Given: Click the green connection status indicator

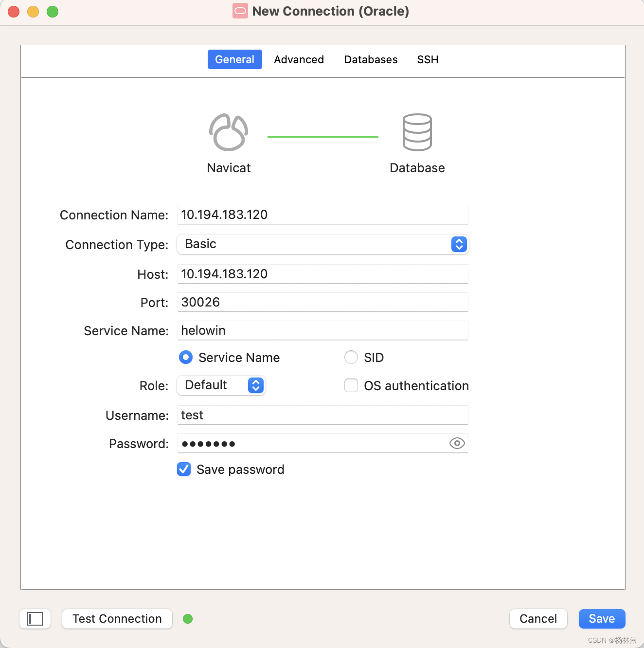Looking at the screenshot, I should 188,618.
